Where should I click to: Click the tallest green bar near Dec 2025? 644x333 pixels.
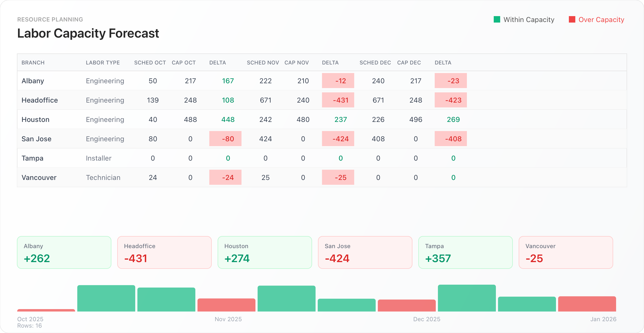[x=467, y=298]
